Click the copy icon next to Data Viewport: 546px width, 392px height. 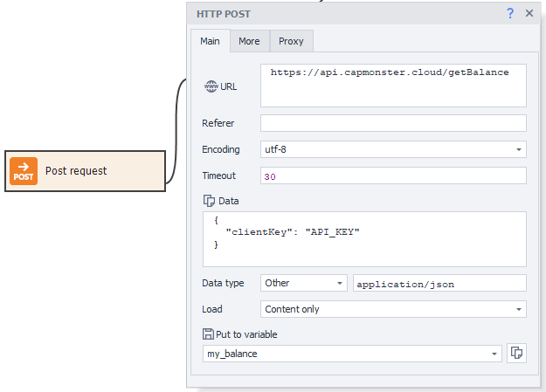(208, 201)
